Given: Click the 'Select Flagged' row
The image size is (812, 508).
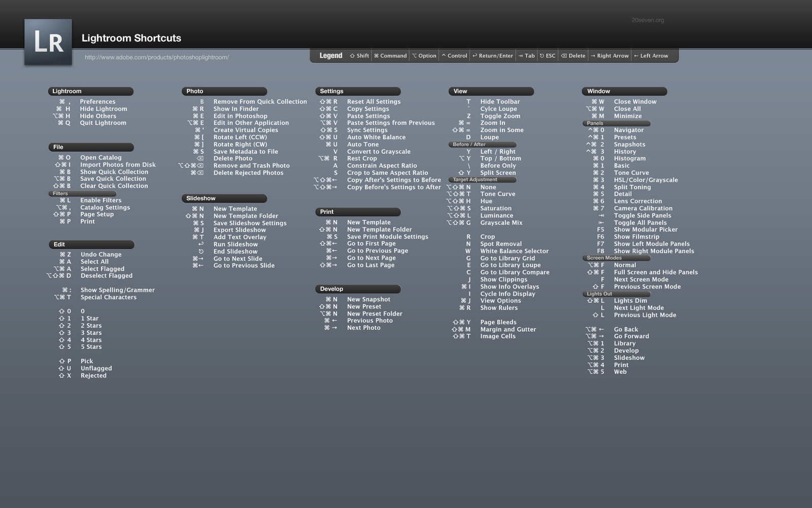Looking at the screenshot, I should (89, 269).
